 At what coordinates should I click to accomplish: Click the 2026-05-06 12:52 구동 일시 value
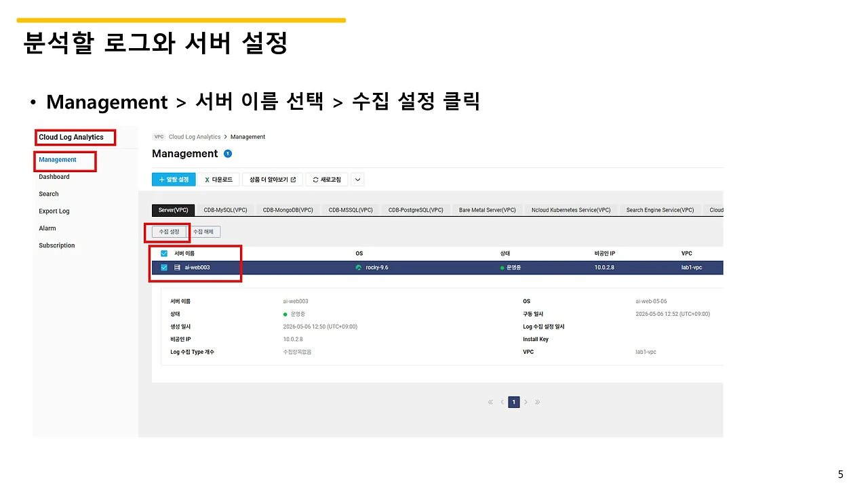pos(673,314)
